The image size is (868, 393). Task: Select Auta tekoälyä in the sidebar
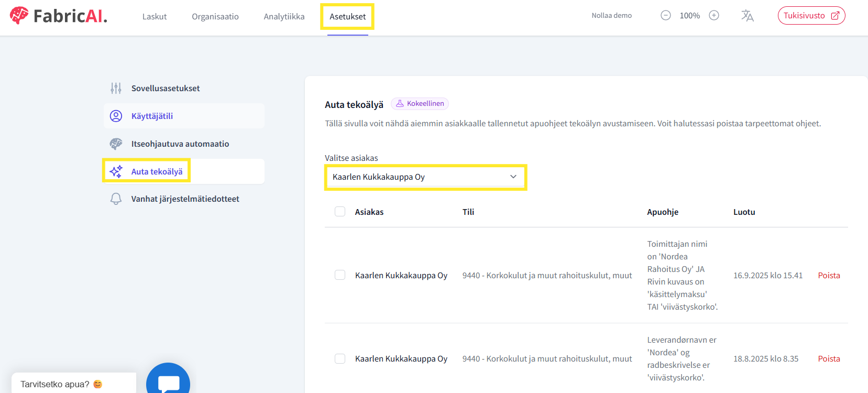157,172
